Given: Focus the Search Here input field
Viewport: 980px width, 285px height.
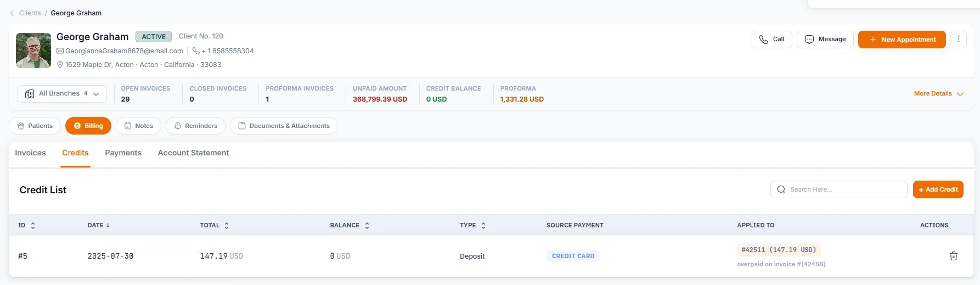Looking at the screenshot, I should pos(838,189).
